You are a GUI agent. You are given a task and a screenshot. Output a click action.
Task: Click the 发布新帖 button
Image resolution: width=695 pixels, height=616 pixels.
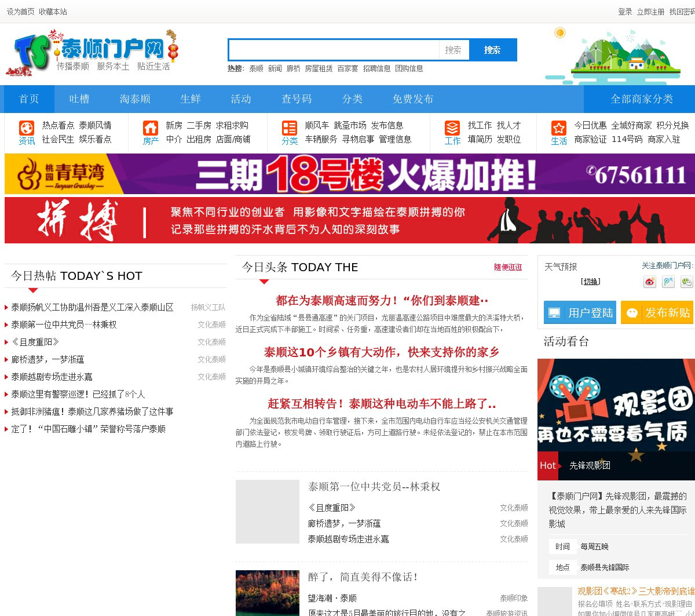pyautogui.click(x=657, y=312)
